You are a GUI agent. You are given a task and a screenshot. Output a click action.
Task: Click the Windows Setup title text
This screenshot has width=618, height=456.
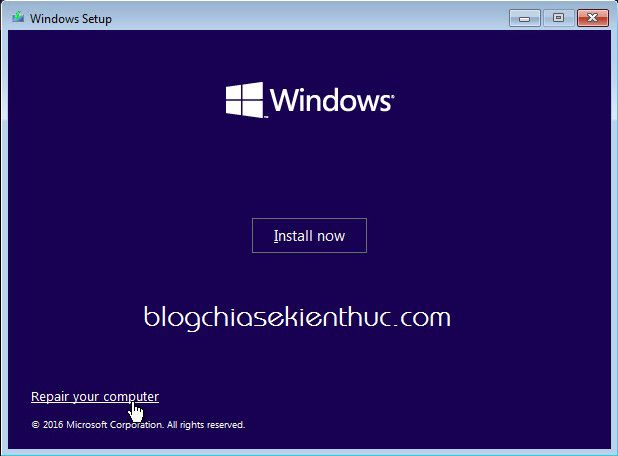(x=71, y=19)
